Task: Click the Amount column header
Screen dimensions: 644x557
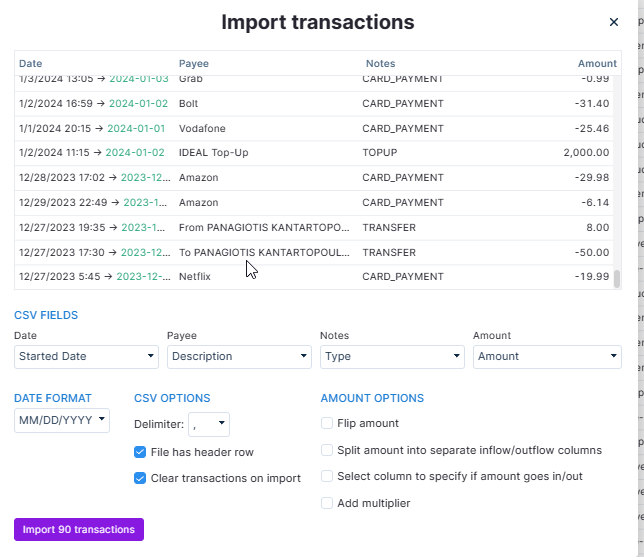Action: 597,64
